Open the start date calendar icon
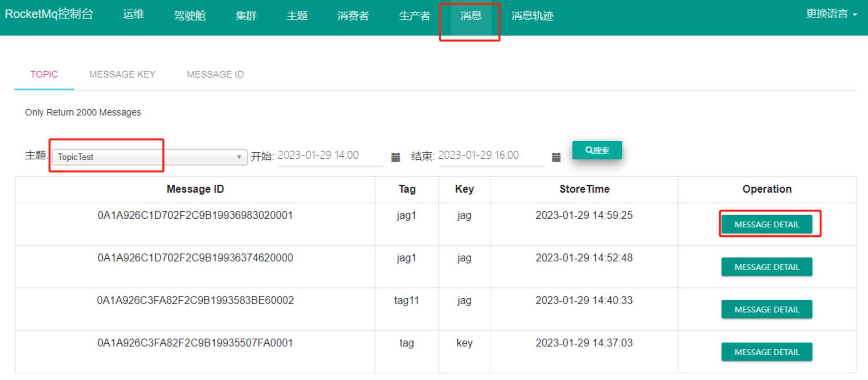868x380 pixels. [x=395, y=157]
